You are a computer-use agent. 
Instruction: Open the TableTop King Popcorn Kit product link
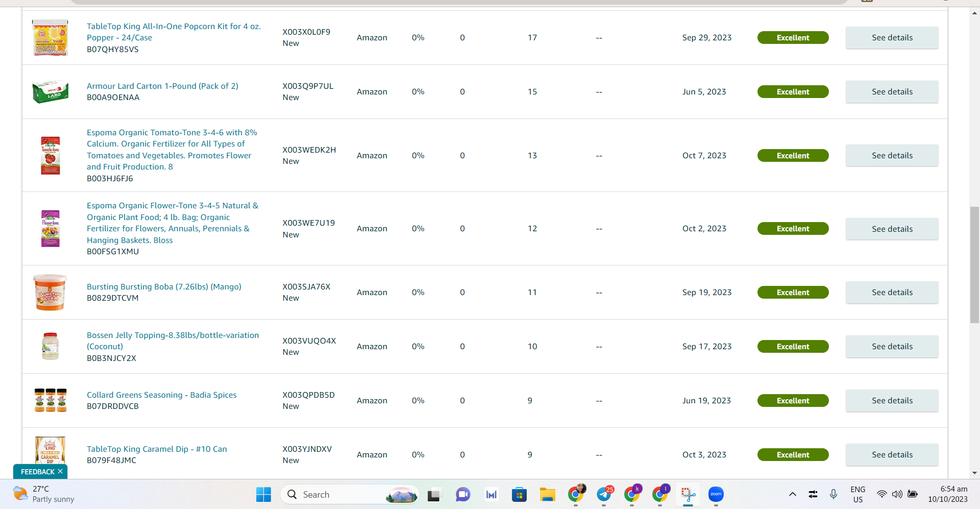click(x=174, y=32)
